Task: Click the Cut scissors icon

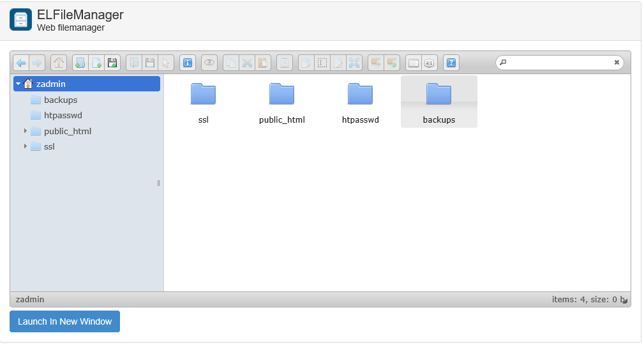Action: pos(247,63)
